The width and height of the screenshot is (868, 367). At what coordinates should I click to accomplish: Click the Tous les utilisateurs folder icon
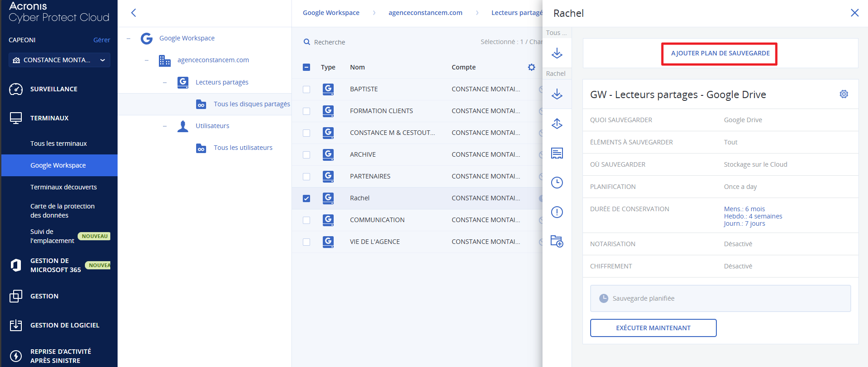pos(201,148)
